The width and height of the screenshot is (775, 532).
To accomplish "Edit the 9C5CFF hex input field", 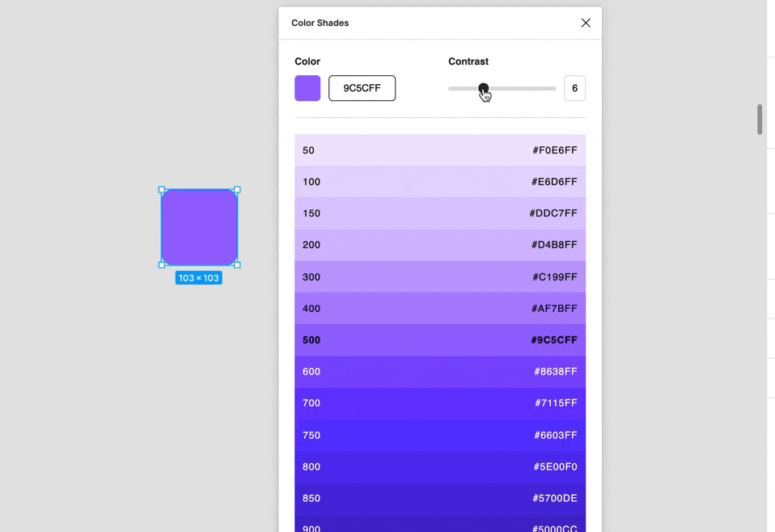I will click(x=362, y=88).
